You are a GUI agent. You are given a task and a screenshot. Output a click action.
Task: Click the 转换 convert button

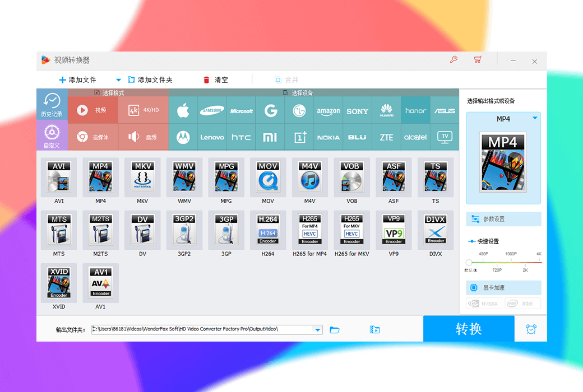(x=469, y=329)
